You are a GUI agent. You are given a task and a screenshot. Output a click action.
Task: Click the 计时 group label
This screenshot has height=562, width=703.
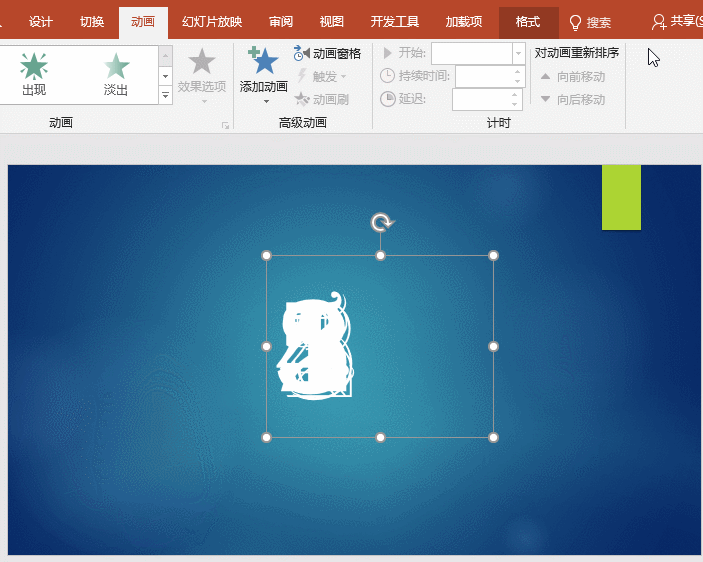click(x=499, y=122)
